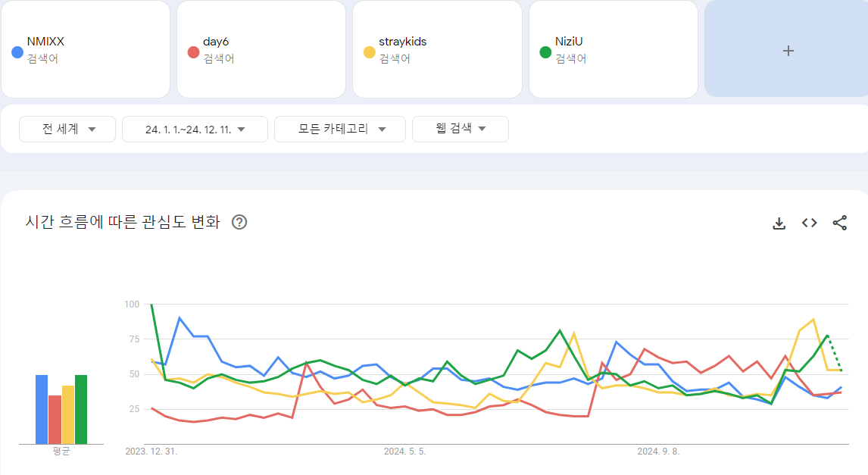Click the yellow straykids average bar
Screen dimensions: 868x475
67,414
